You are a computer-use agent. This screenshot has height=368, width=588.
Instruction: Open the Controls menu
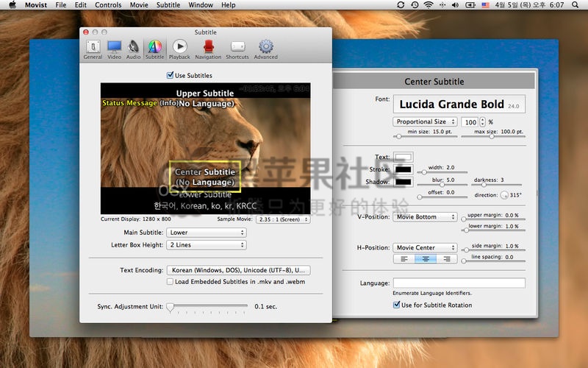pos(108,5)
